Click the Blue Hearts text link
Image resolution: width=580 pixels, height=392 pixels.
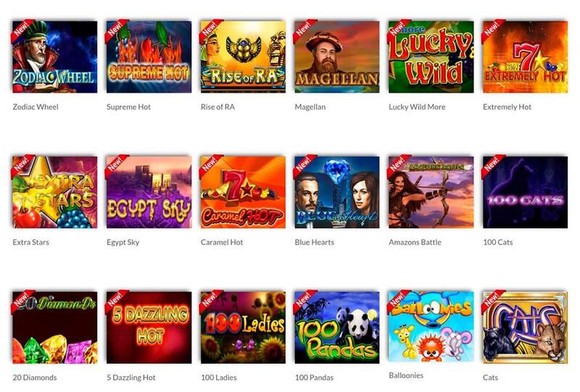315,242
